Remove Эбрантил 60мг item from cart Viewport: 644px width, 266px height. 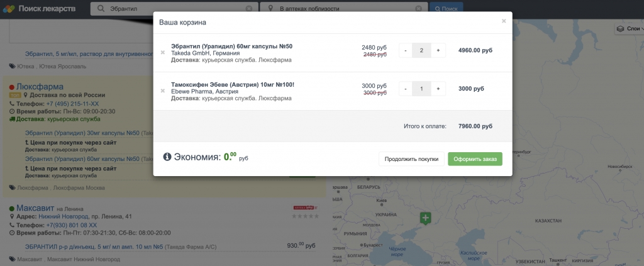pos(163,53)
